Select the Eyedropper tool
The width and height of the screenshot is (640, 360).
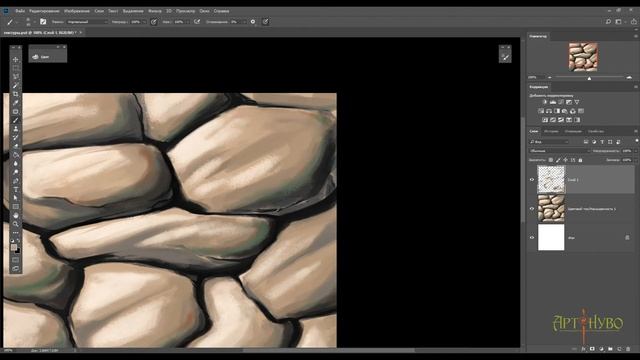click(x=16, y=103)
